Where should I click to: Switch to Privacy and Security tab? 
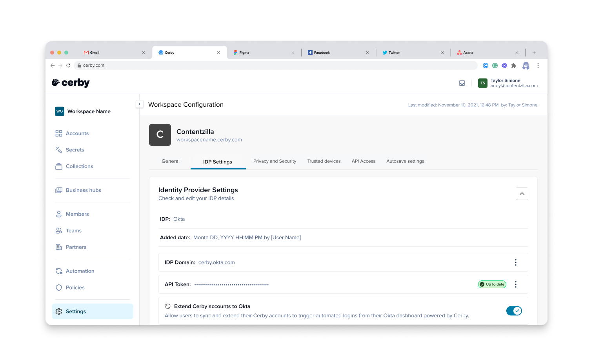275,161
